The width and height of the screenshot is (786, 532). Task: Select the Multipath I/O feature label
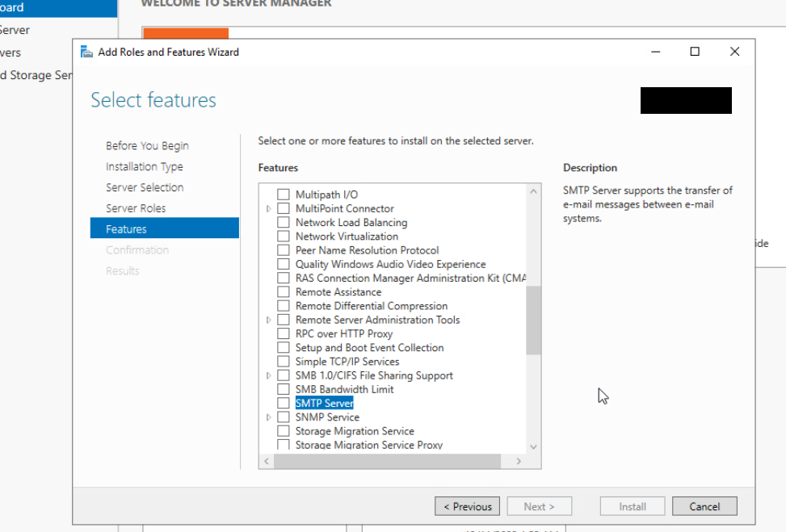tap(327, 195)
